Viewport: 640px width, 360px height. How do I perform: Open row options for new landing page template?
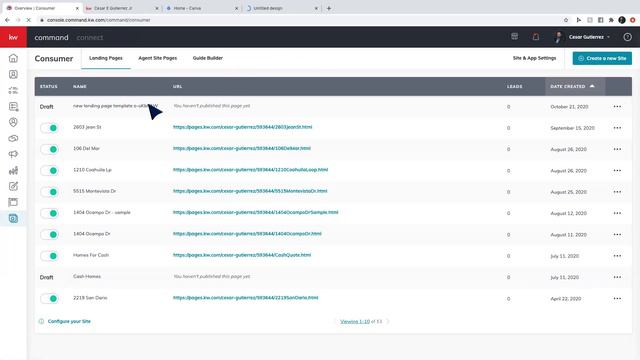[x=617, y=107]
